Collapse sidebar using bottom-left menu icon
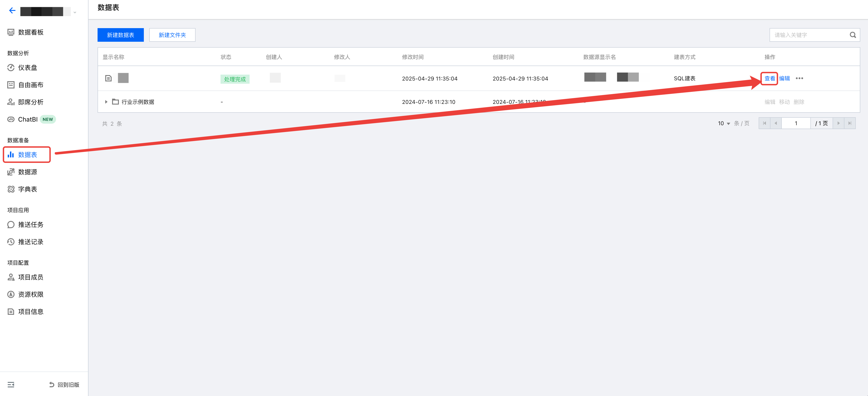868x396 pixels. click(x=11, y=385)
